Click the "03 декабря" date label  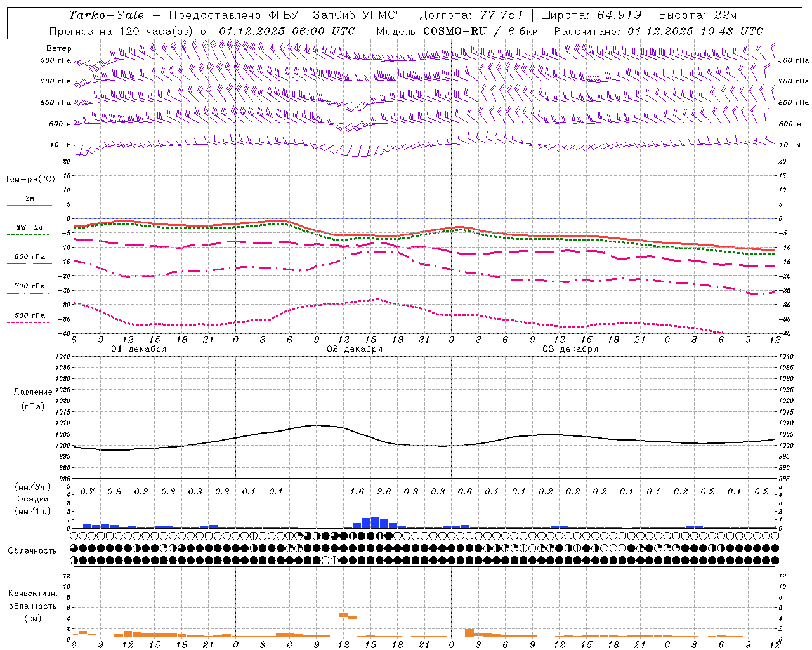[x=570, y=349]
